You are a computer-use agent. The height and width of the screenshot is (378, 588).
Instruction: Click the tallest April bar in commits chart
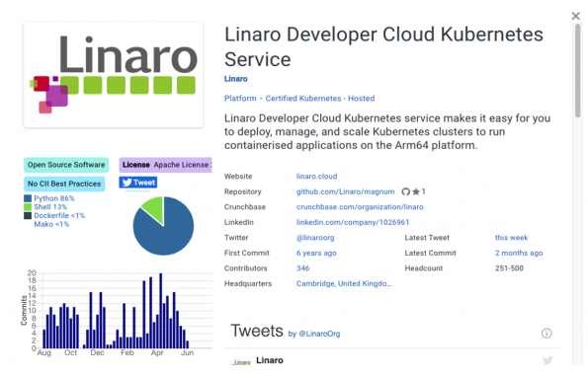[160, 311]
